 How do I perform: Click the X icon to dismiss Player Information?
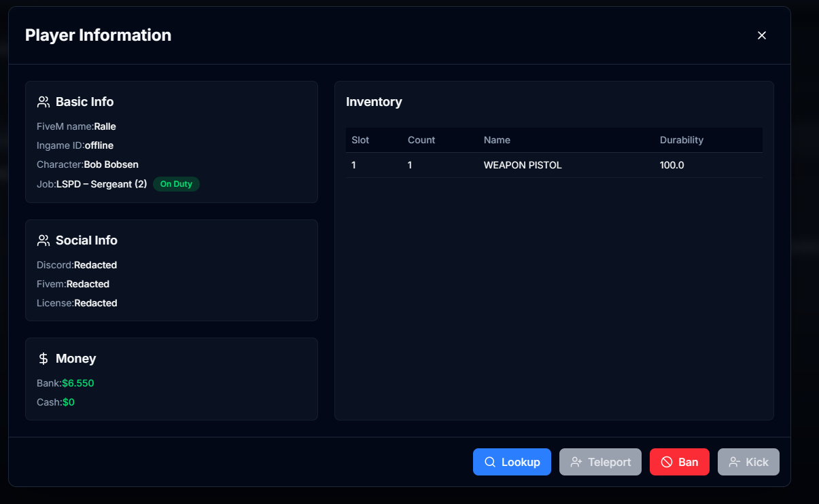click(762, 35)
